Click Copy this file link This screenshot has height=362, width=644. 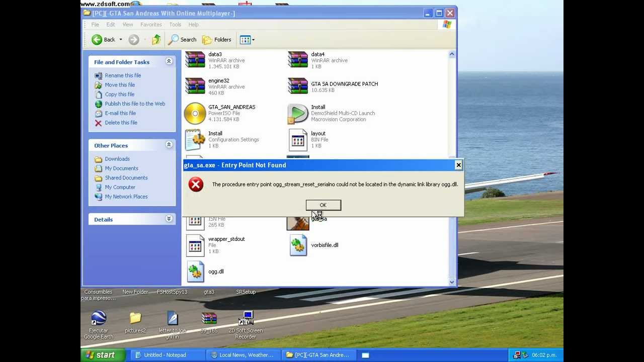(x=120, y=95)
